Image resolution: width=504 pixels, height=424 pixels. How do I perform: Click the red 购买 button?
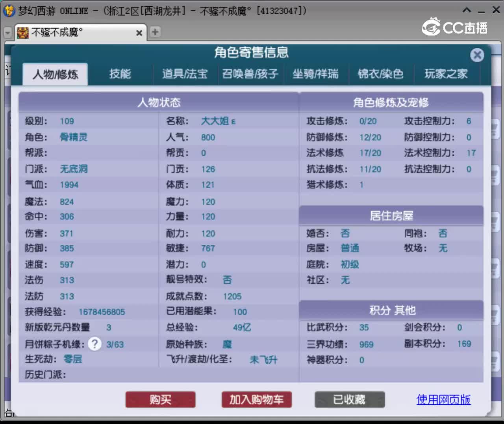click(160, 400)
